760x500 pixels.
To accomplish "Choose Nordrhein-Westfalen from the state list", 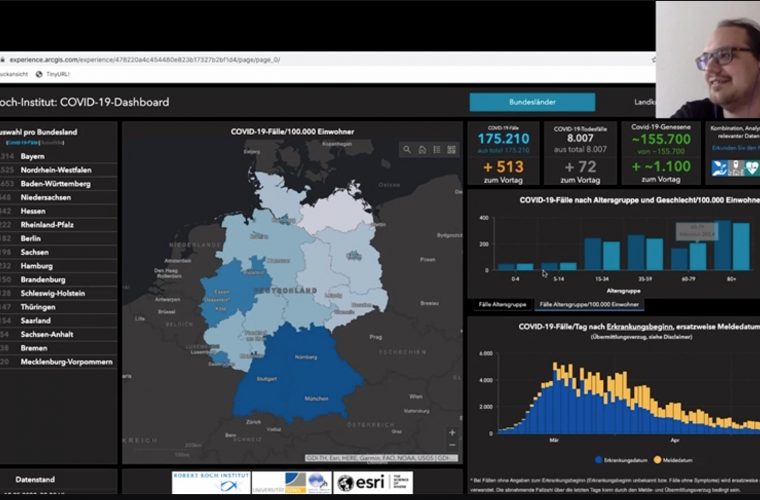I will [x=56, y=170].
